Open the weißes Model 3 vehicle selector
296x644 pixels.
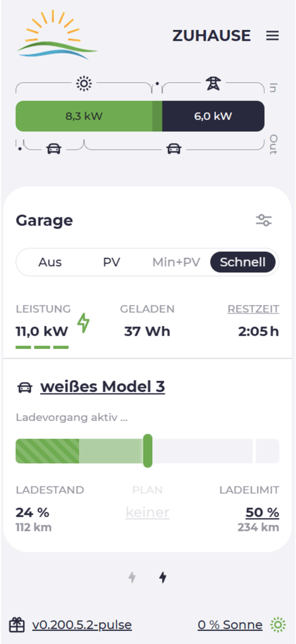[102, 387]
